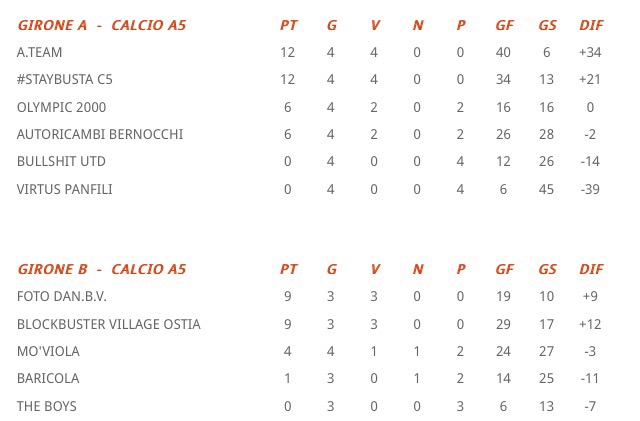
Task: Open the #STAYBUSTA C5 team row
Action: point(64,80)
